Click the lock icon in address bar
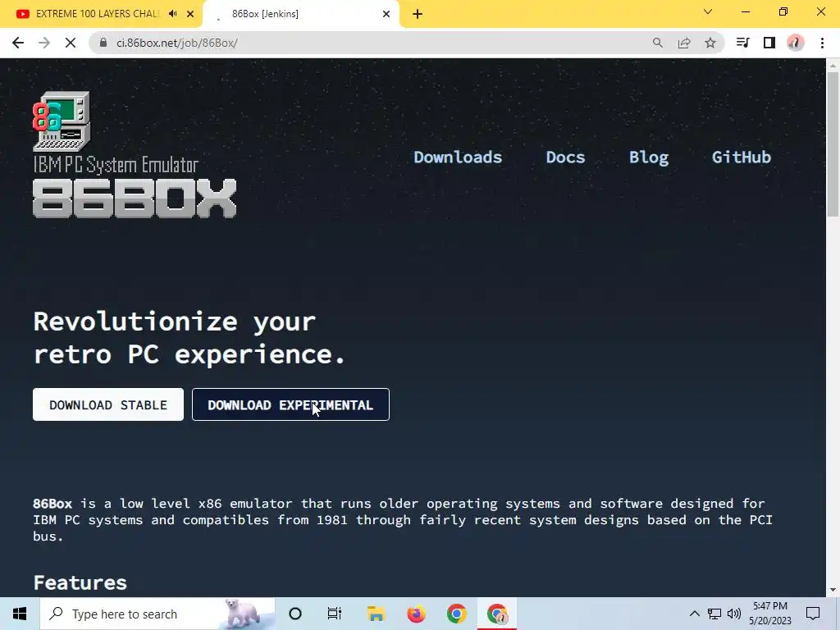 (x=103, y=43)
